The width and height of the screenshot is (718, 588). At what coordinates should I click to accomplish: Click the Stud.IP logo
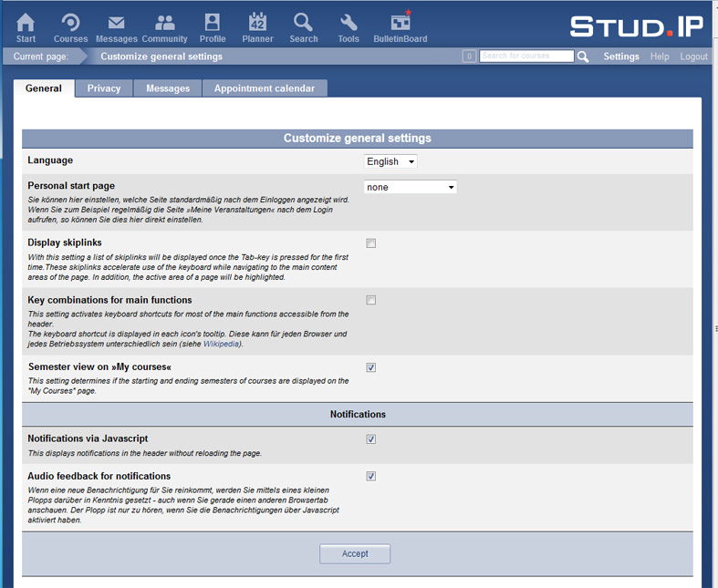point(637,26)
